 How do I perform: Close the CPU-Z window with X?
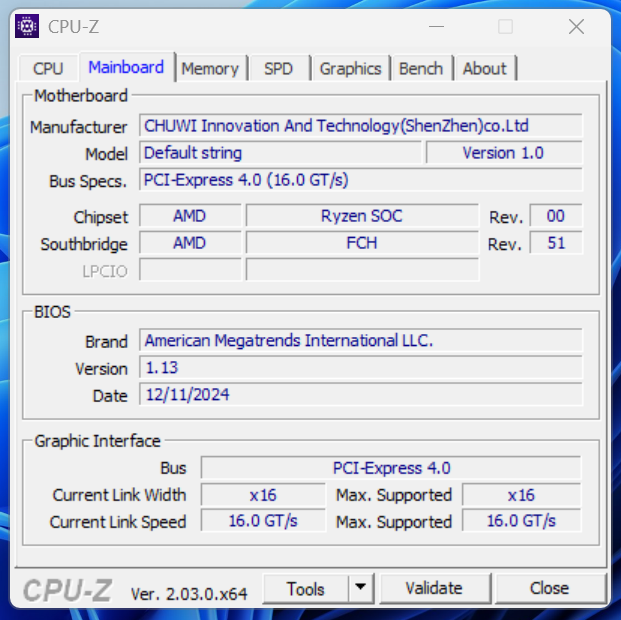tap(576, 27)
